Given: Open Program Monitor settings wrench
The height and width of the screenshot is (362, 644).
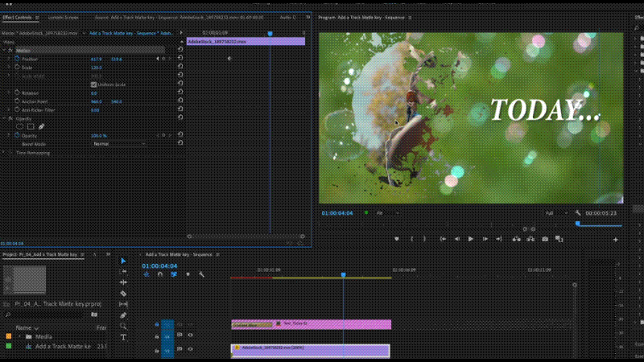Looking at the screenshot, I should tap(578, 213).
